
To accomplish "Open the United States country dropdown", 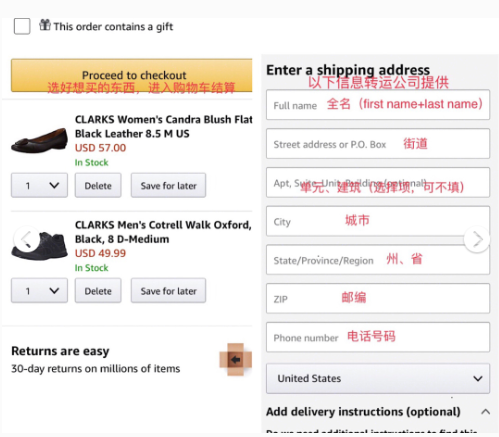I will pos(378,379).
